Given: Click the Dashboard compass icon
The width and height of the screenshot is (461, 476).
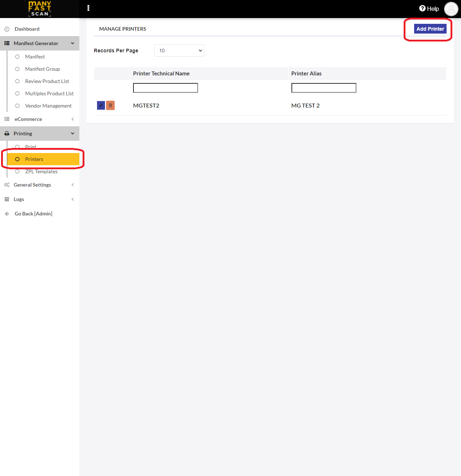Looking at the screenshot, I should click(x=7, y=29).
